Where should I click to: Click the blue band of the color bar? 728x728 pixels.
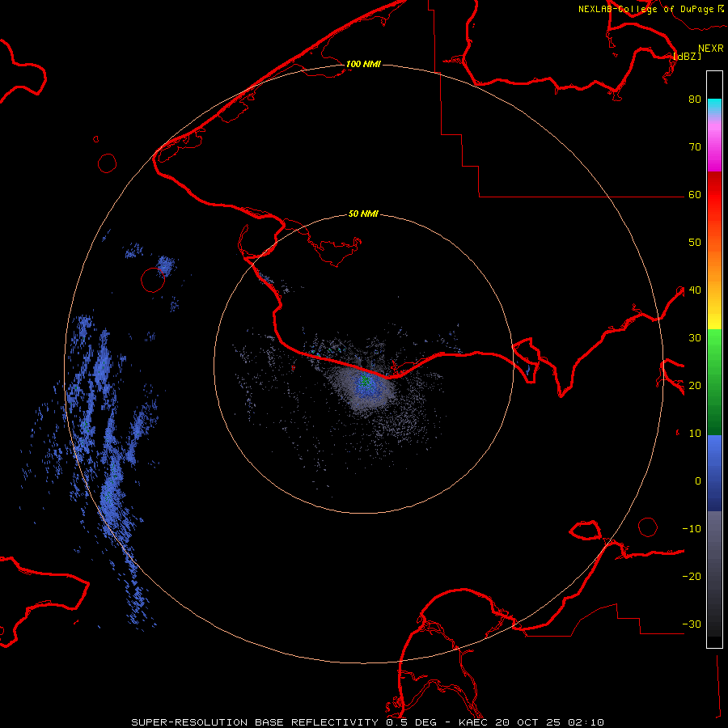pyautogui.click(x=714, y=472)
